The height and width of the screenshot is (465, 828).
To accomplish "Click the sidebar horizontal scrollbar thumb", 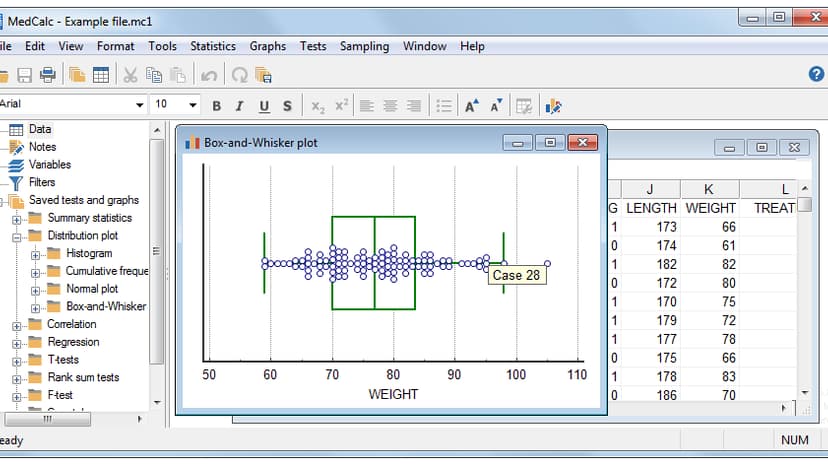I will tap(48, 419).
